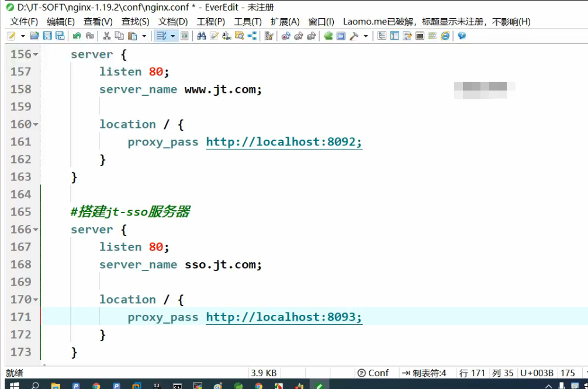Open the 文件(F) menu
Viewport: 588px width, 389px height.
coord(24,22)
